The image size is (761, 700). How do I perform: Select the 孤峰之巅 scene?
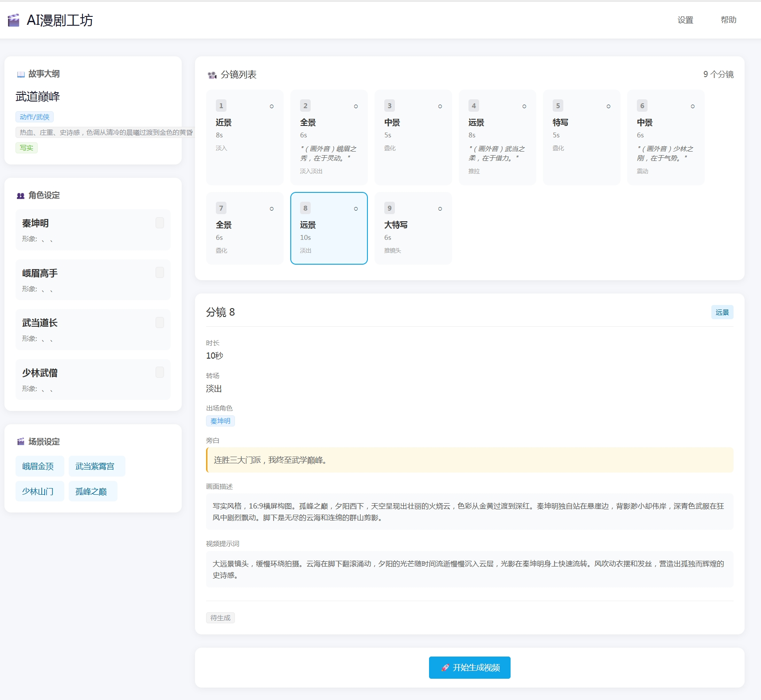tap(93, 492)
